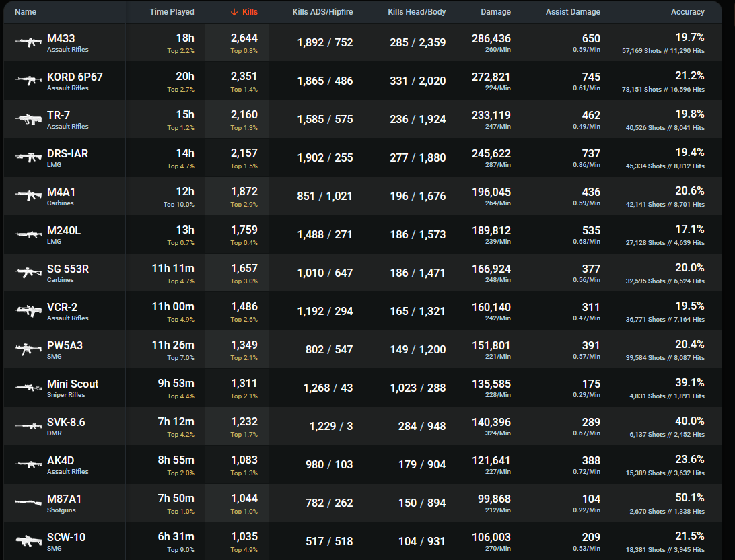Sort by Accuracy column header
This screenshot has height=560, width=735.
click(x=688, y=12)
